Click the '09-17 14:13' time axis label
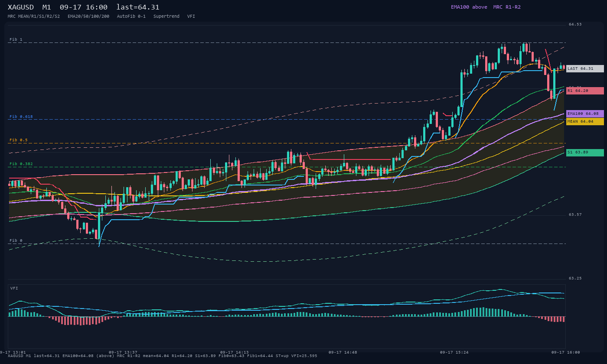The image size is (607, 364). 235,352
